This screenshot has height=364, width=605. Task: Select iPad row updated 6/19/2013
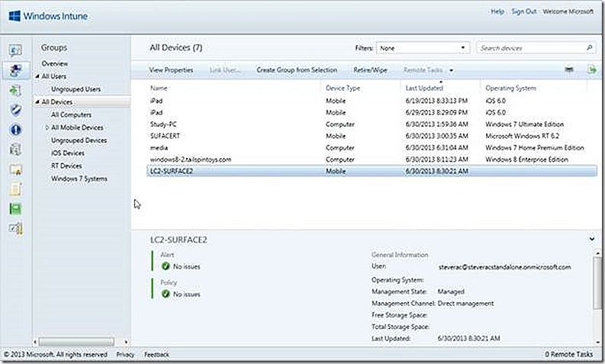372,101
